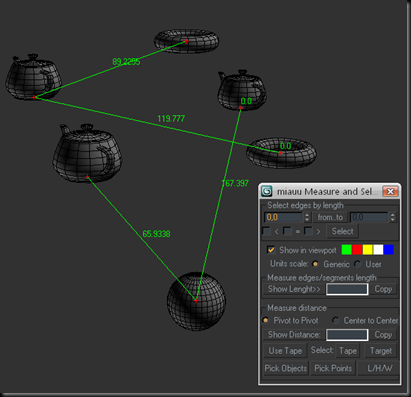Enable the less-than checkbox

tap(267, 231)
